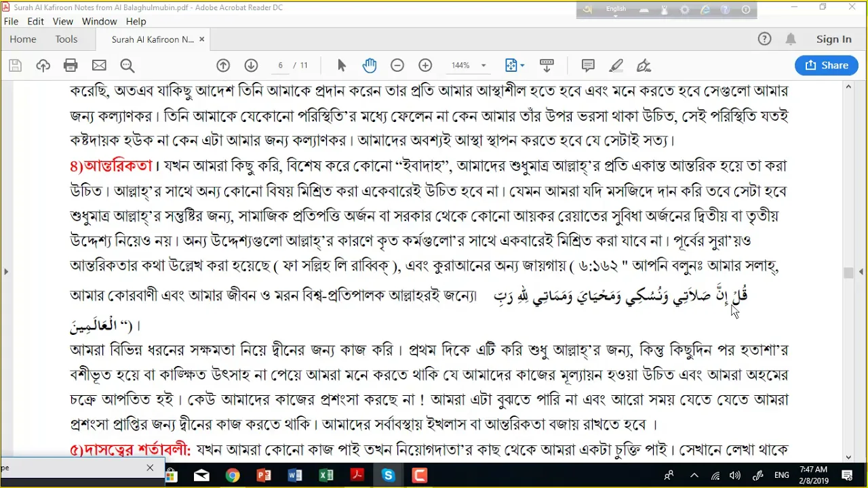Zoom in with the plus icon
868x488 pixels.
(x=425, y=66)
